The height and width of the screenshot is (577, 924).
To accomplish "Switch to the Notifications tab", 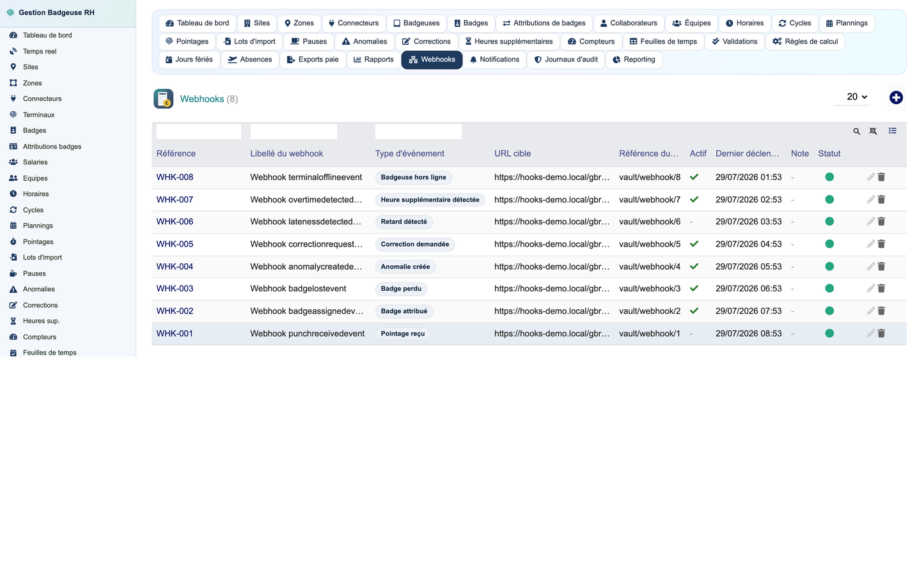I will point(494,59).
